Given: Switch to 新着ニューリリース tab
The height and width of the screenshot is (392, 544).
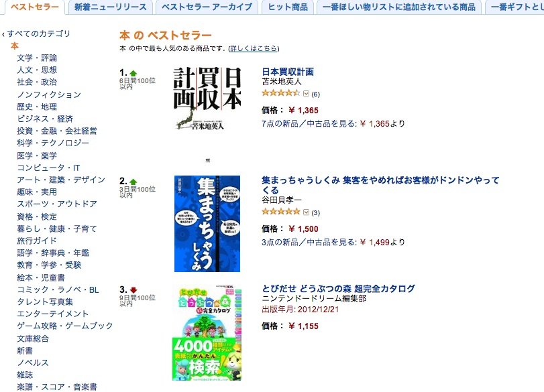Looking at the screenshot, I should click(x=110, y=7).
